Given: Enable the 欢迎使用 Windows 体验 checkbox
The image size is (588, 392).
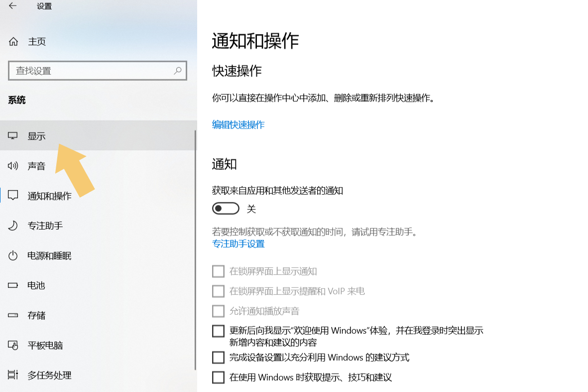Looking at the screenshot, I should (218, 331).
